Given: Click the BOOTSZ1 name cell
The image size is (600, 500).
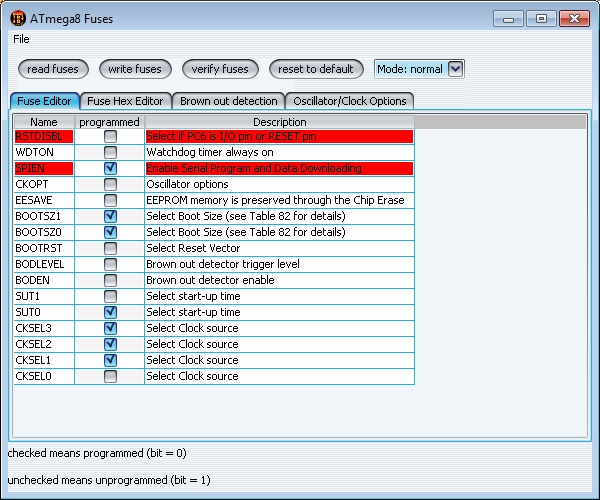Looking at the screenshot, I should [x=44, y=216].
